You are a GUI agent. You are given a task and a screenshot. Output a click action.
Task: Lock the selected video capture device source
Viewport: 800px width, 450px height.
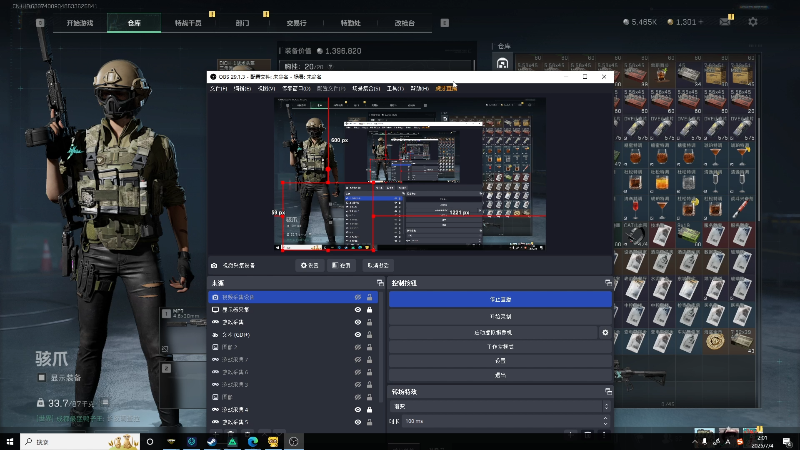coord(369,297)
